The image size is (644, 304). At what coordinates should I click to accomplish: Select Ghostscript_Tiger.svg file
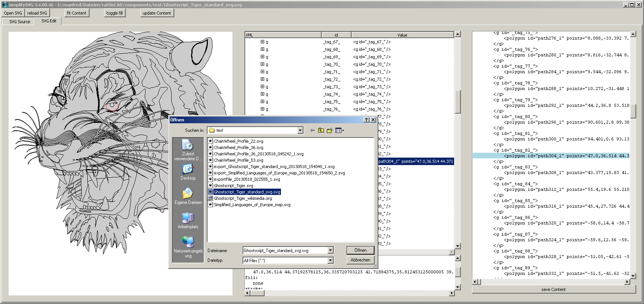(233, 186)
